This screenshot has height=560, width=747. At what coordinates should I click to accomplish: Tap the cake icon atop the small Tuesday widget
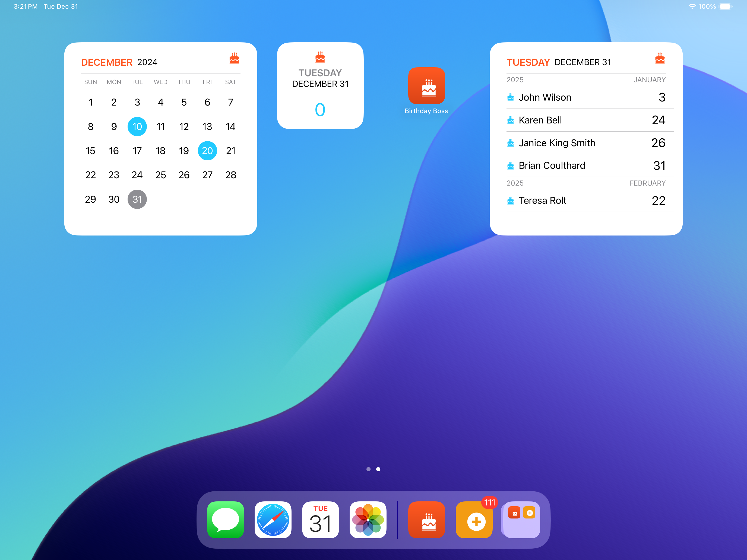click(x=320, y=57)
